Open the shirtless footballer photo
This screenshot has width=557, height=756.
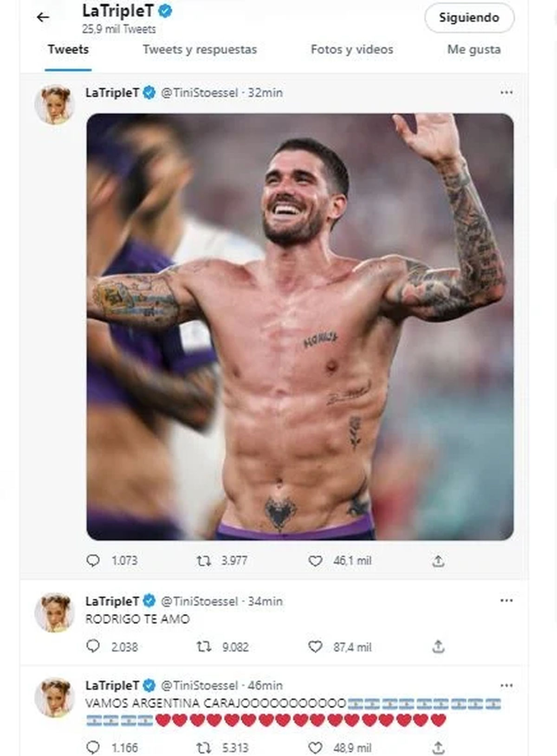(300, 326)
